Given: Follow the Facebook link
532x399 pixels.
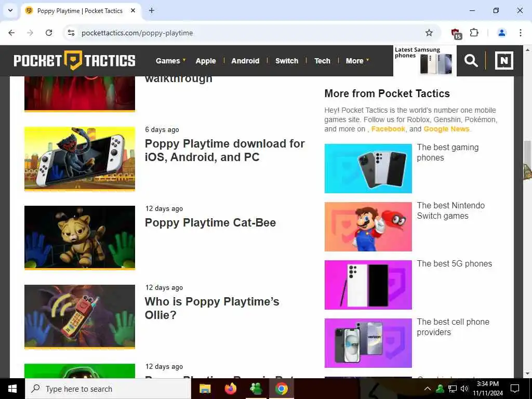Looking at the screenshot, I should point(388,129).
